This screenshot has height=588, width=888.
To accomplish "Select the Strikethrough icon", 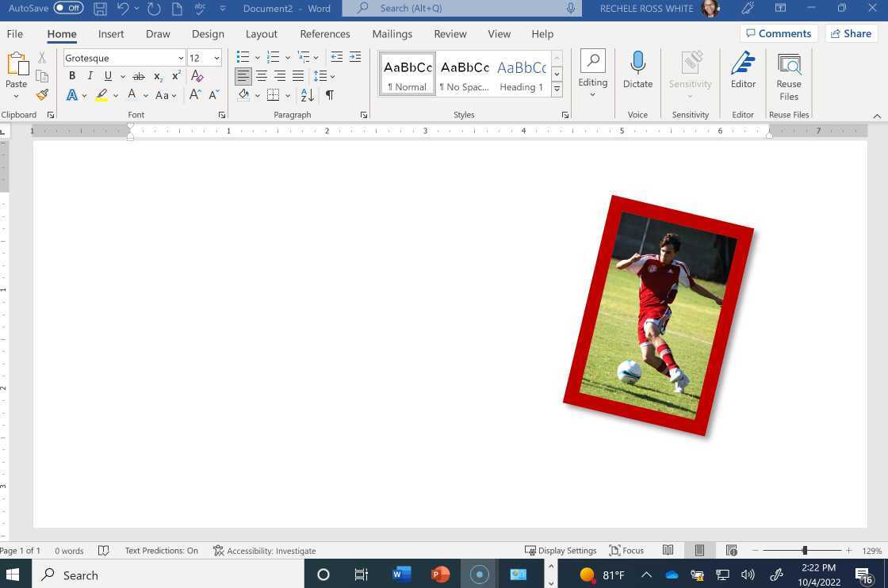I will coord(139,75).
